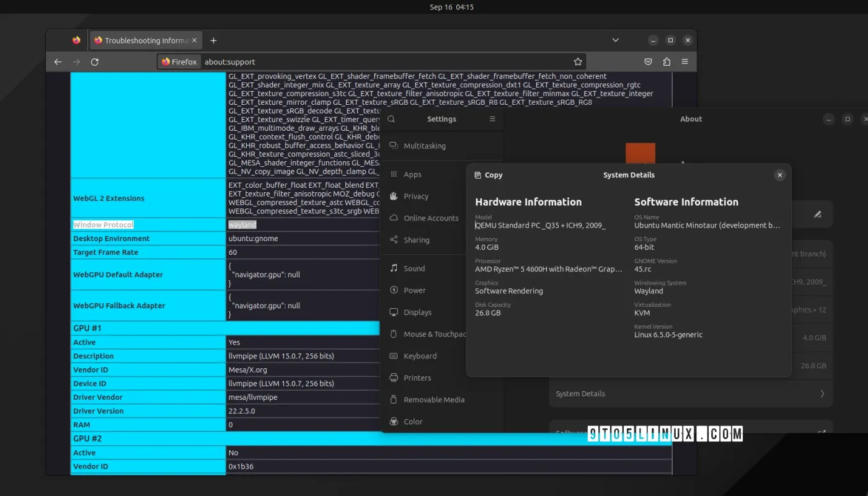Select Sound in the Settings sidebar
The height and width of the screenshot is (496, 868).
click(413, 268)
